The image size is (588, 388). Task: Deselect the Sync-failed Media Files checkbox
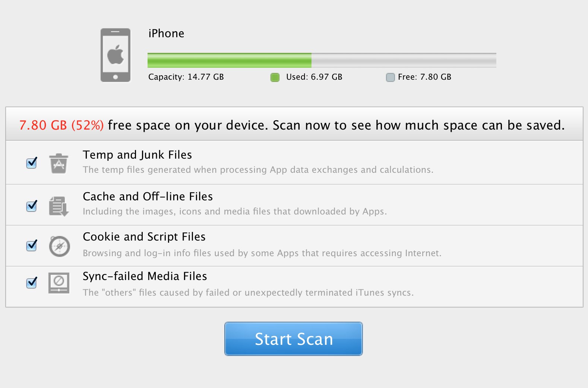(x=32, y=283)
